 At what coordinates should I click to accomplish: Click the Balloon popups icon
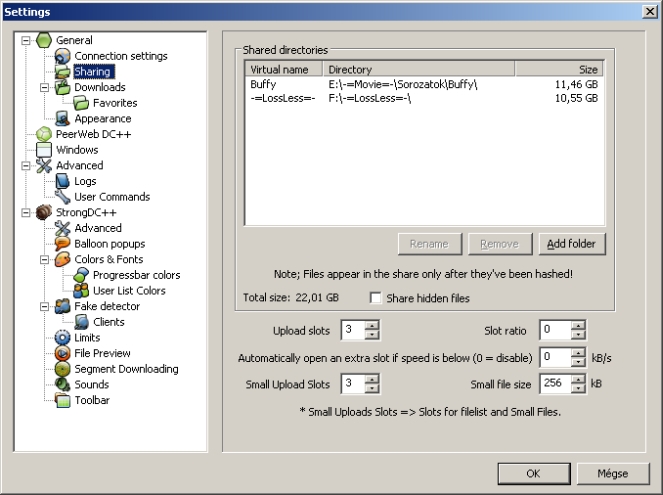click(63, 243)
